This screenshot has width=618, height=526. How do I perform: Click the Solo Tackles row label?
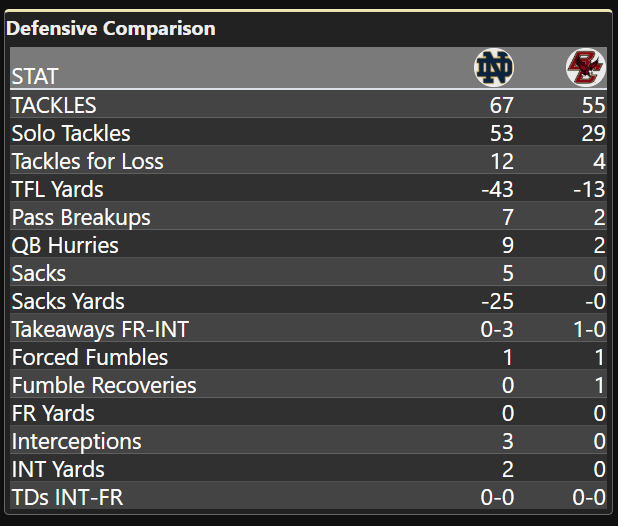click(71, 133)
